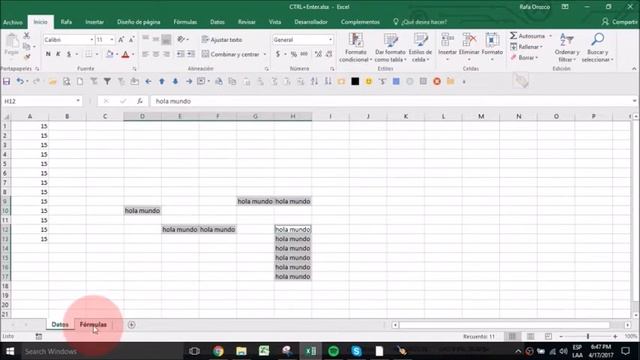Open Excel from the Windows taskbar
Viewport: 640px width, 360px height.
click(x=311, y=351)
